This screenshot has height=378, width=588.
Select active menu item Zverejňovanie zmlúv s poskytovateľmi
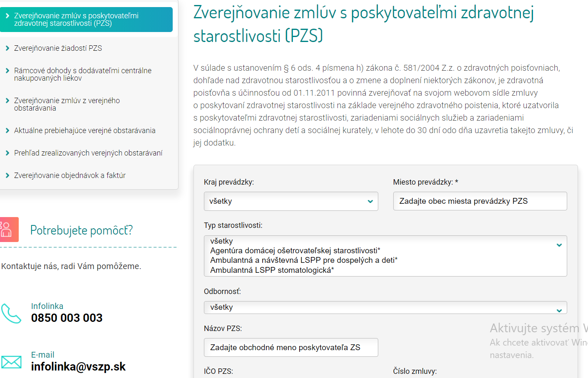pyautogui.click(x=76, y=20)
